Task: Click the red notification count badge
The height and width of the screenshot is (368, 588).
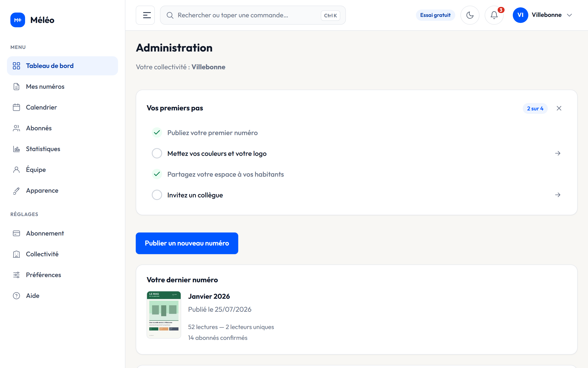Action: click(x=501, y=10)
